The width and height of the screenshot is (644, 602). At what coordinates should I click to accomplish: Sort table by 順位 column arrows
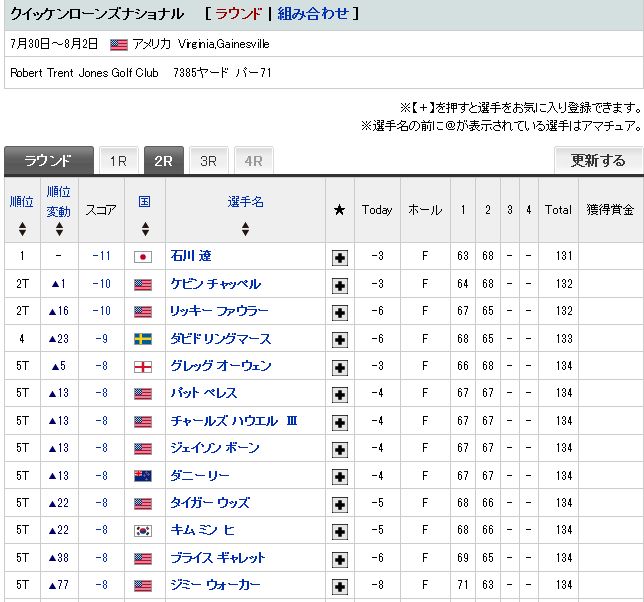click(23, 229)
